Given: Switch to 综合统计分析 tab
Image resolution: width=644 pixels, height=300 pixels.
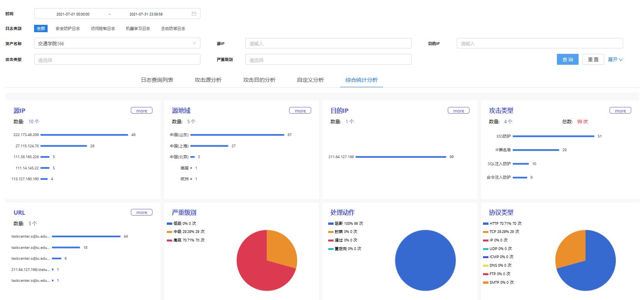Looking at the screenshot, I should pos(361,80).
